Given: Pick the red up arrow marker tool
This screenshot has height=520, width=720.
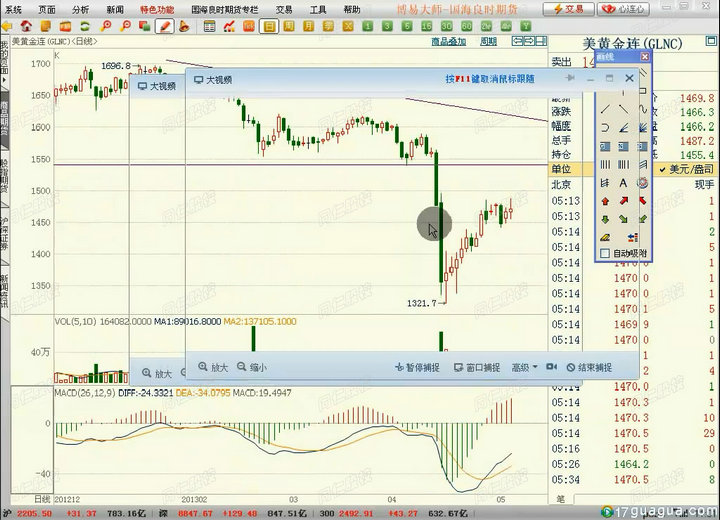Looking at the screenshot, I should tap(605, 201).
